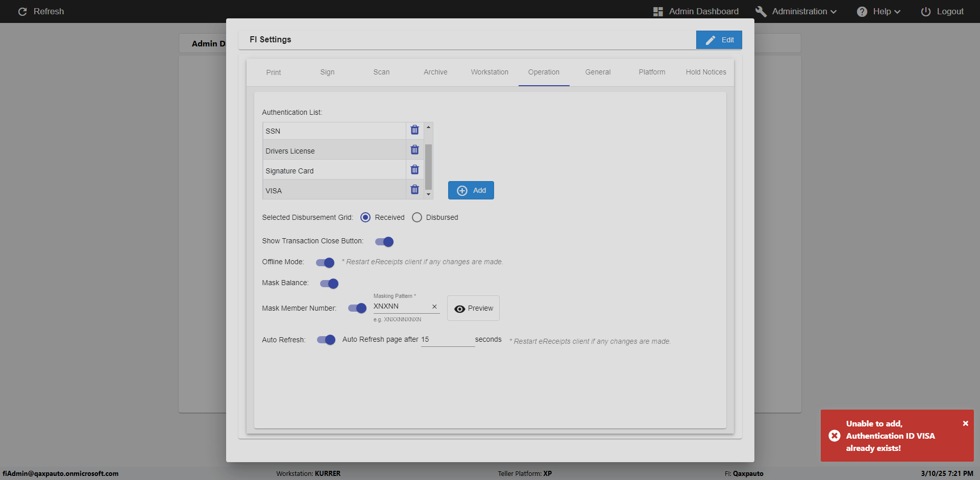The width and height of the screenshot is (980, 480).
Task: Click the Help question mark icon
Action: point(862,11)
